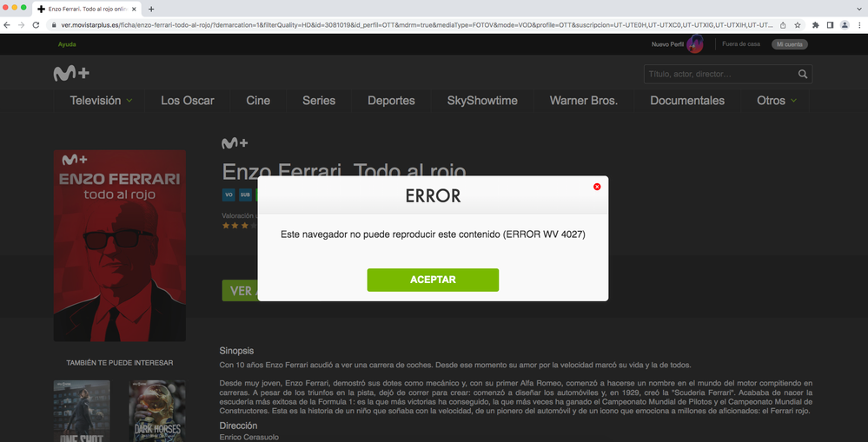This screenshot has height=442, width=868.
Task: Click the SUB subtitles badge
Action: (x=245, y=195)
